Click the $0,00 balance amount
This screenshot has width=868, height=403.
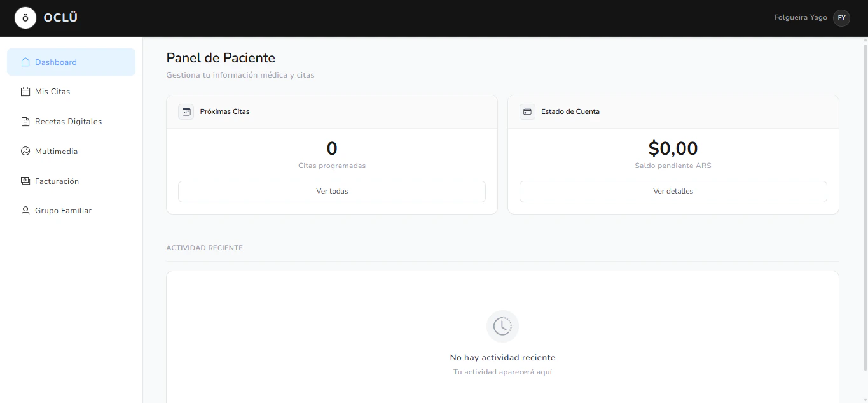tap(673, 148)
